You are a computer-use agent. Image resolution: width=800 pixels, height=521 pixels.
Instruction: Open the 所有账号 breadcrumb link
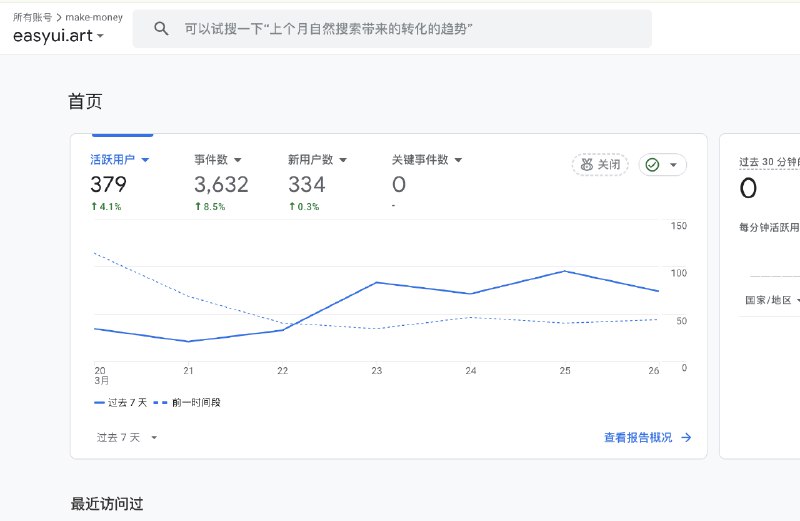(32, 17)
